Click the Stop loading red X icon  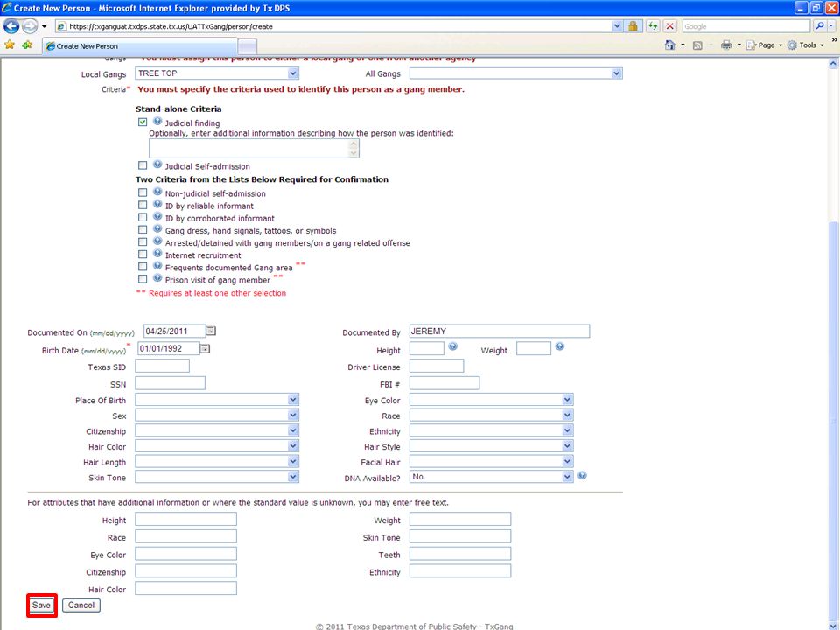tap(669, 25)
